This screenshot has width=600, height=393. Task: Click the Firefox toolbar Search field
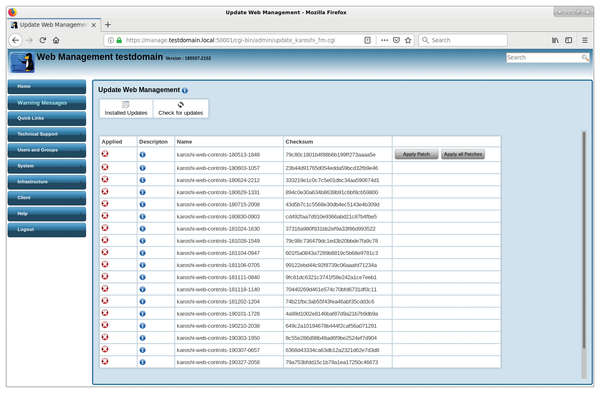(463, 40)
